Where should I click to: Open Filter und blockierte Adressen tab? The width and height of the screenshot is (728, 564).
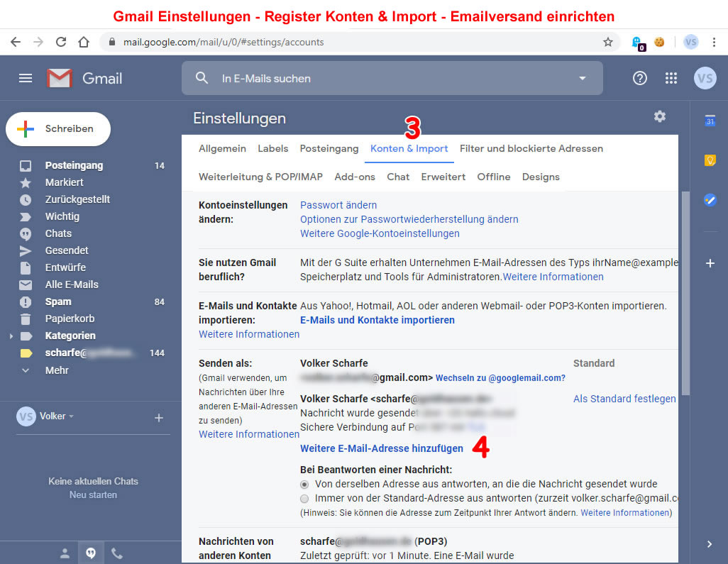[531, 148]
